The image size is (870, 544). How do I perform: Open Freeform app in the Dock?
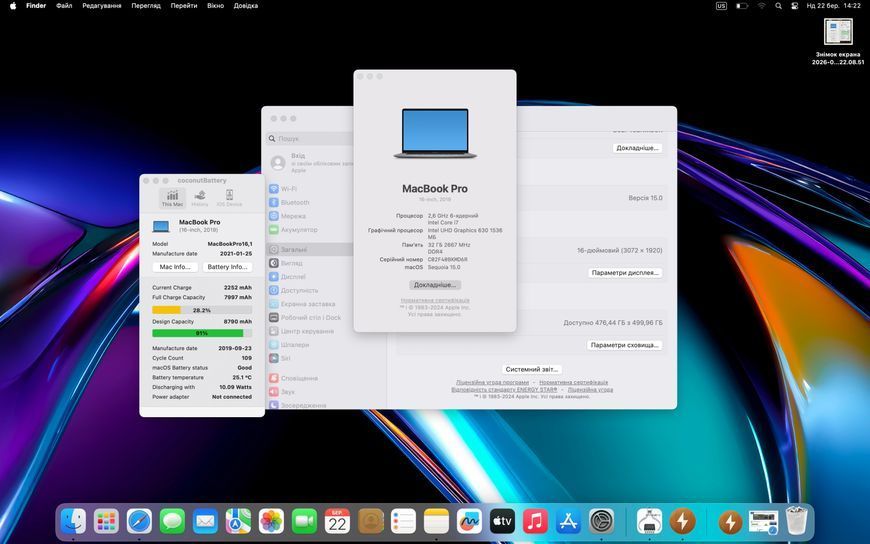click(x=469, y=521)
